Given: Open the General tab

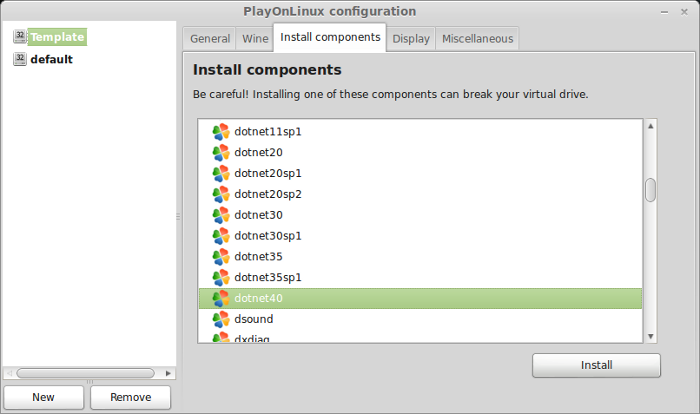Looking at the screenshot, I should 210,39.
